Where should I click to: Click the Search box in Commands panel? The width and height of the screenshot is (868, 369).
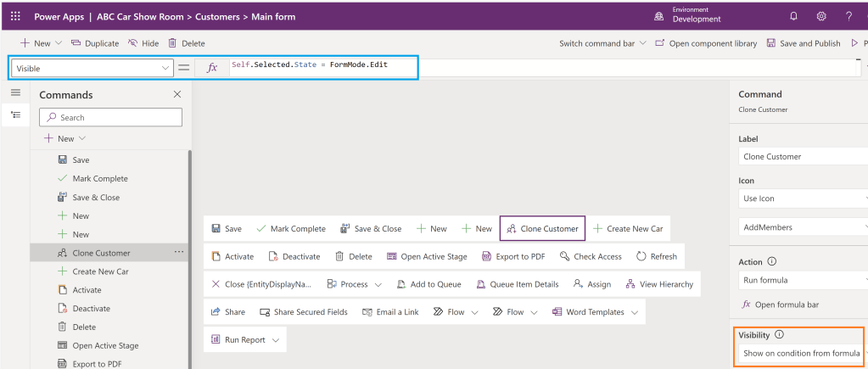click(x=110, y=117)
